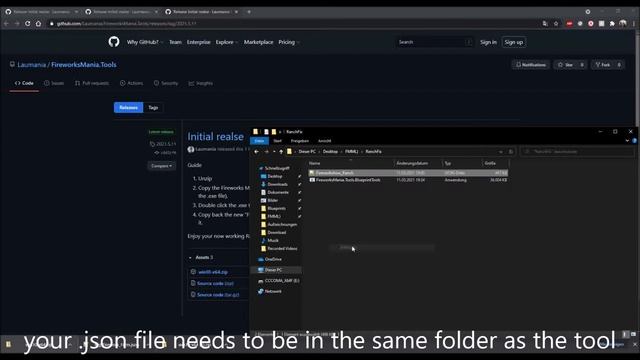Go up one folder in Explorer
The width and height of the screenshot is (640, 360).
[x=281, y=151]
